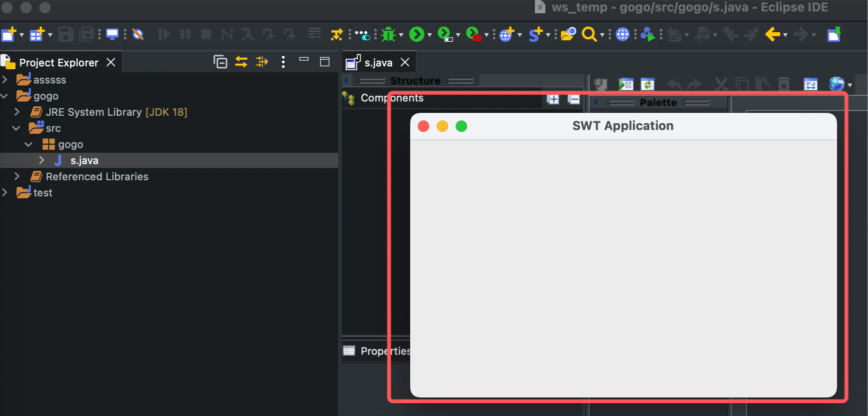Screen dimensions: 868x416
Task: Expand the asssss project
Action: coord(5,80)
